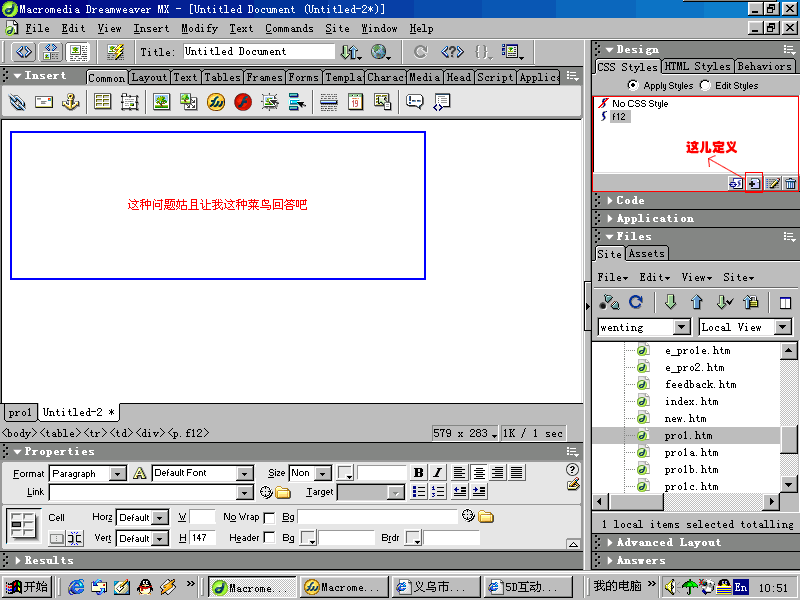The width and height of the screenshot is (800, 600).
Task: Click the Get File(s) down arrow icon
Action: (x=670, y=303)
